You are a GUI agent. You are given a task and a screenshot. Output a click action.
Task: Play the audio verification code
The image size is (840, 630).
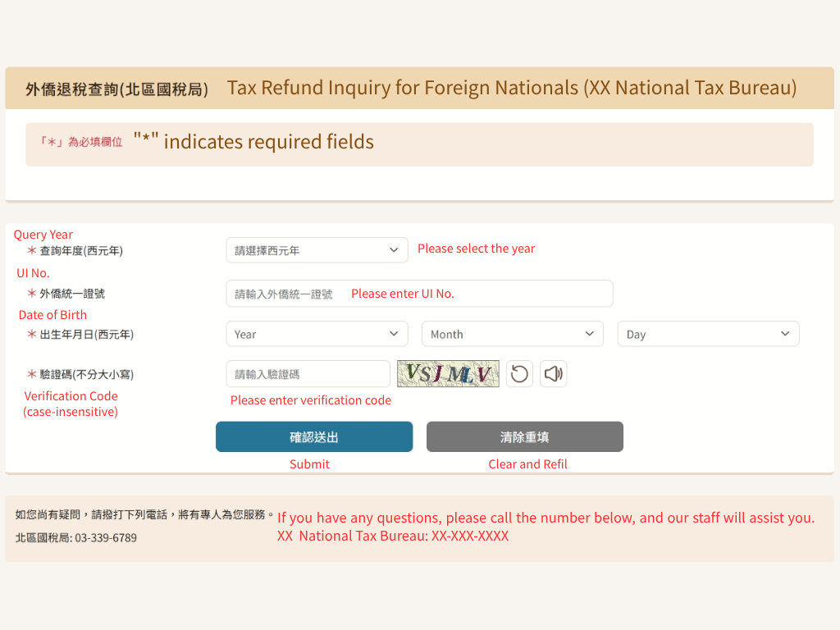(x=553, y=373)
